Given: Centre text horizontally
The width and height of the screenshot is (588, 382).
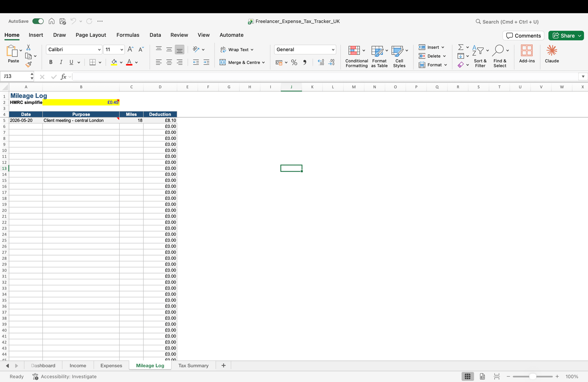Looking at the screenshot, I should point(169,62).
